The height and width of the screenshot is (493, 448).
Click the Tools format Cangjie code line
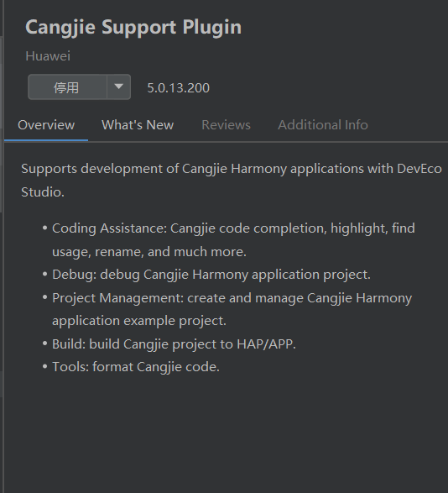pos(136,367)
